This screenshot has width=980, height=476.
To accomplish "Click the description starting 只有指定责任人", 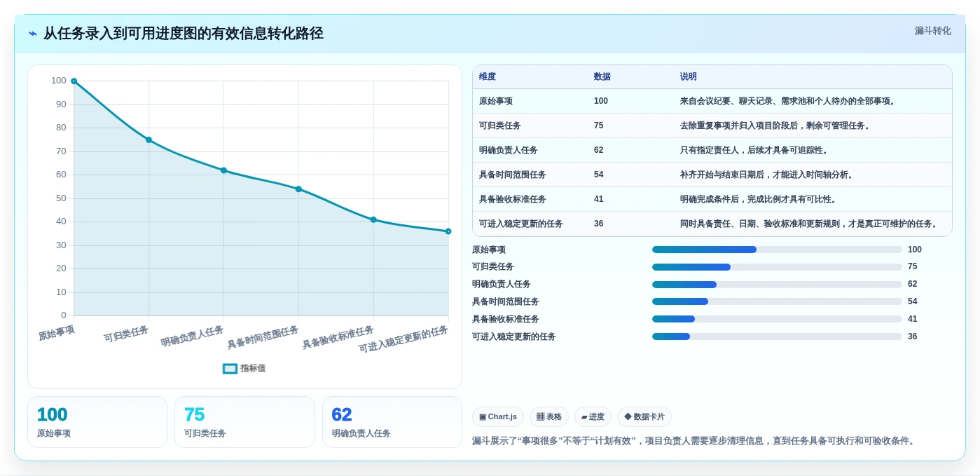I will coord(754,150).
